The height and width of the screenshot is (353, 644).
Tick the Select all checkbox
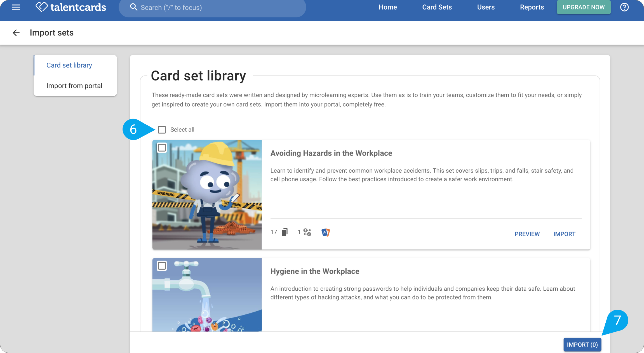[x=162, y=130]
